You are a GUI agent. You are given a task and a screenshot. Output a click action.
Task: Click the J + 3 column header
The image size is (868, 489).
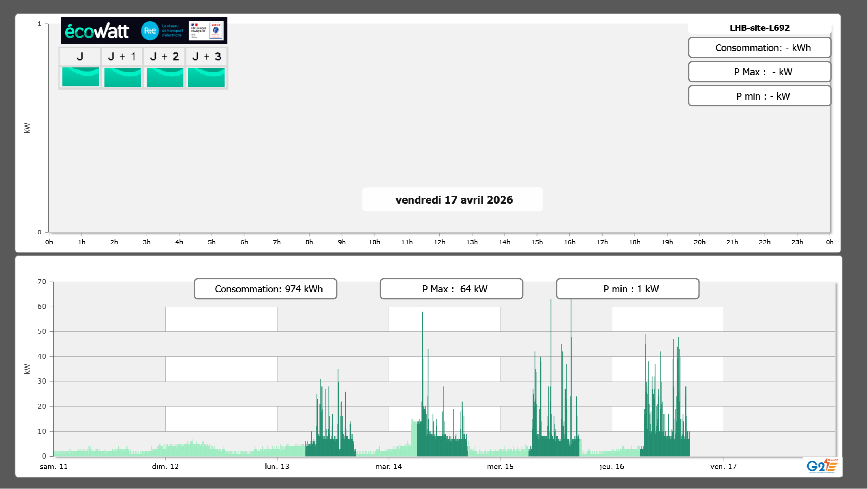point(206,57)
